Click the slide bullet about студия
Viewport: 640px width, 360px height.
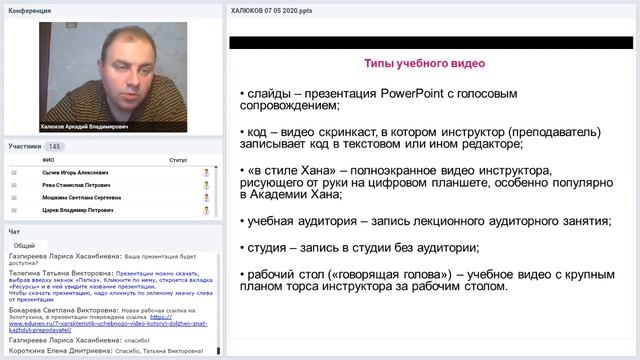(360, 248)
